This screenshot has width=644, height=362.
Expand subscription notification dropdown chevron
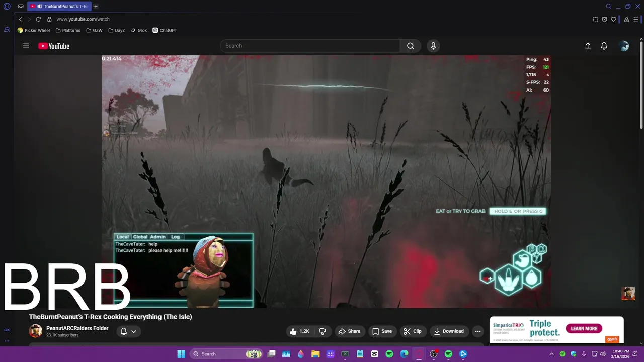tap(134, 331)
